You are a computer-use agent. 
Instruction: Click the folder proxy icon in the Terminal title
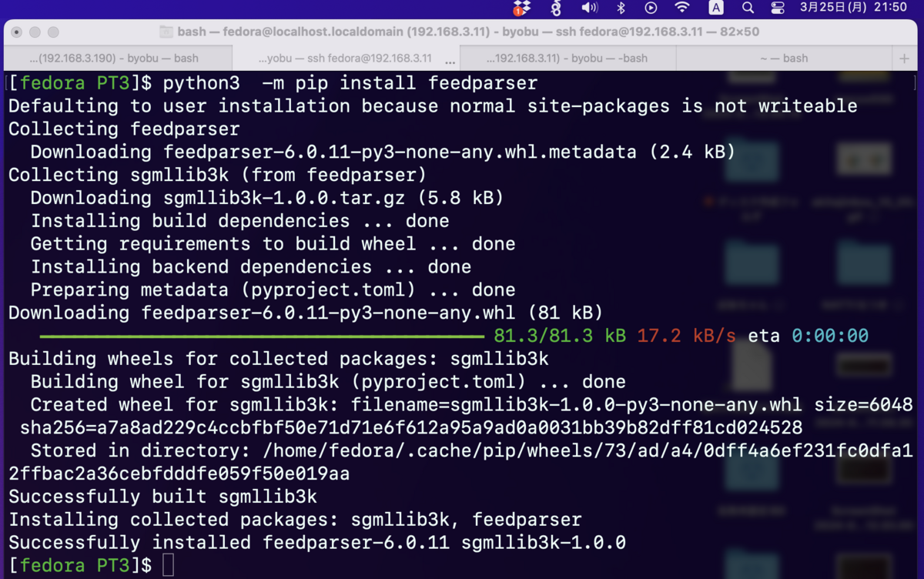click(166, 32)
